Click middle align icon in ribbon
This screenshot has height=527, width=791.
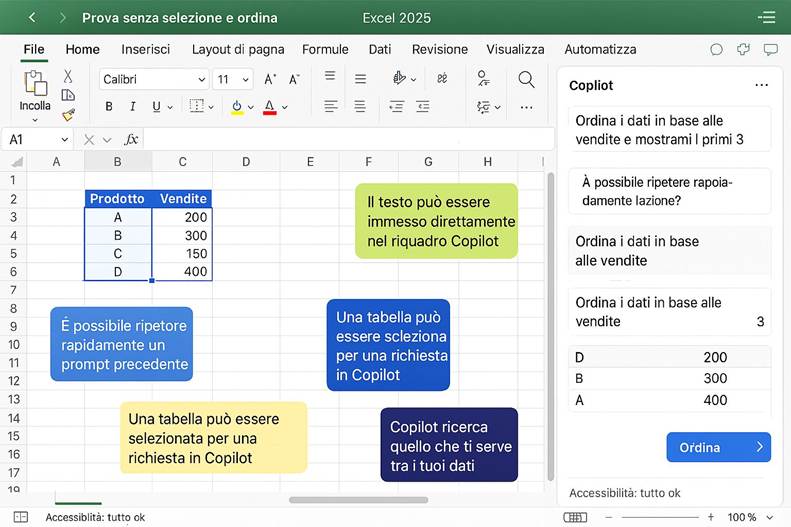pos(360,79)
